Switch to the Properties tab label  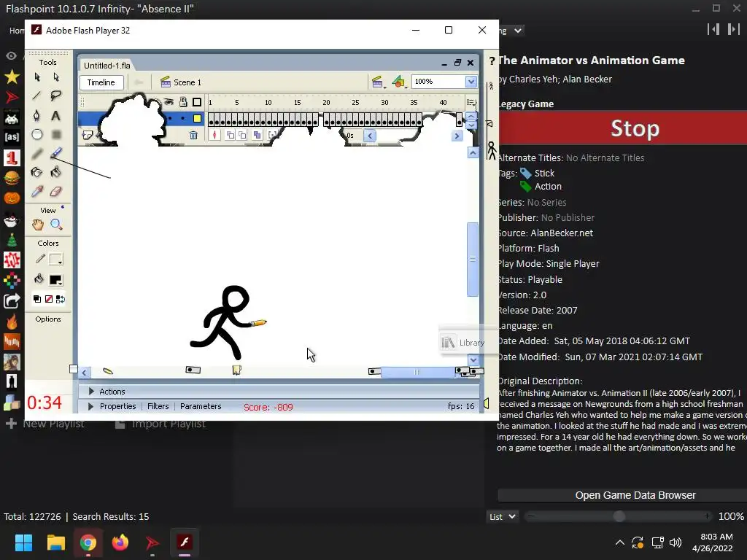[117, 406]
